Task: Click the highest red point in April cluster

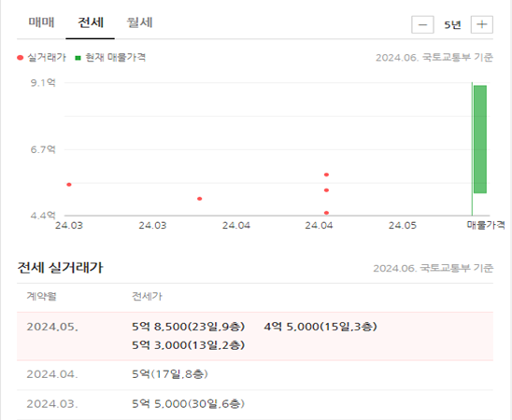Action: tap(326, 175)
